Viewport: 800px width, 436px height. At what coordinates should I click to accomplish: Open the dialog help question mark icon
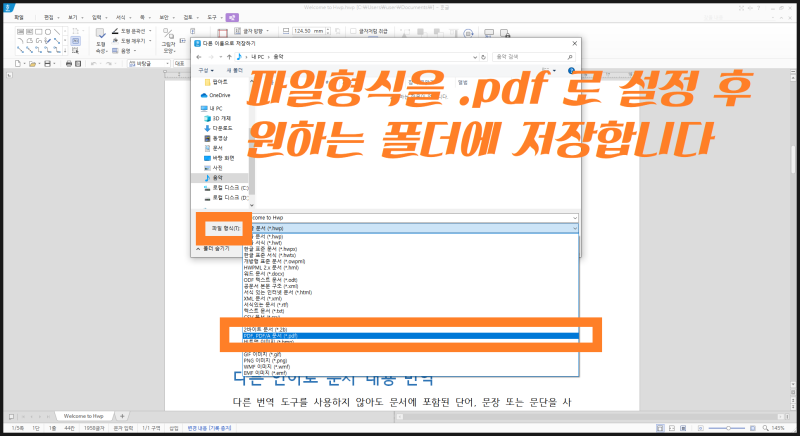pyautogui.click(x=571, y=70)
